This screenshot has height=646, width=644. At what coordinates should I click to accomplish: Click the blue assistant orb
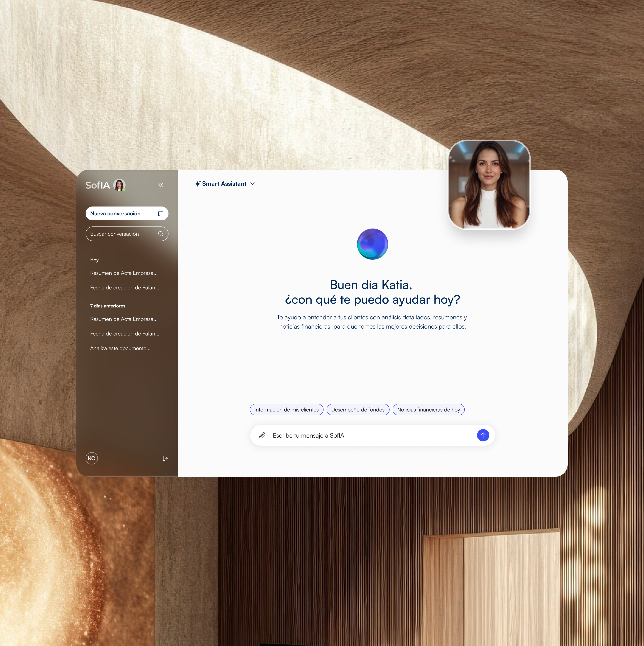click(372, 244)
